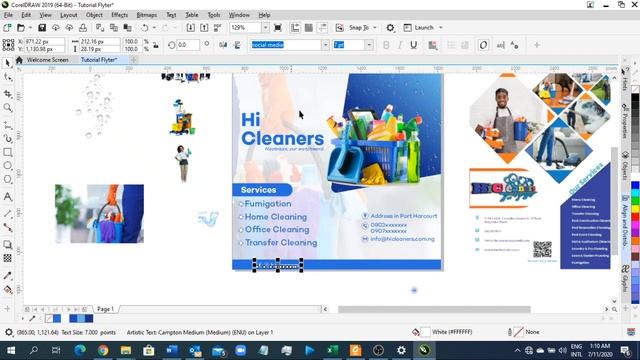
Task: Open the font size dropdown
Action: (369, 45)
